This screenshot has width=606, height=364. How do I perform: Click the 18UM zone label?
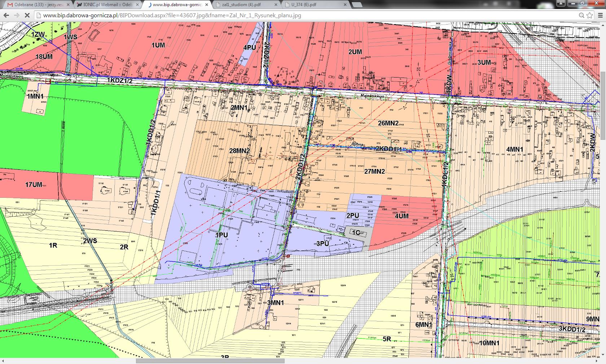tap(44, 57)
